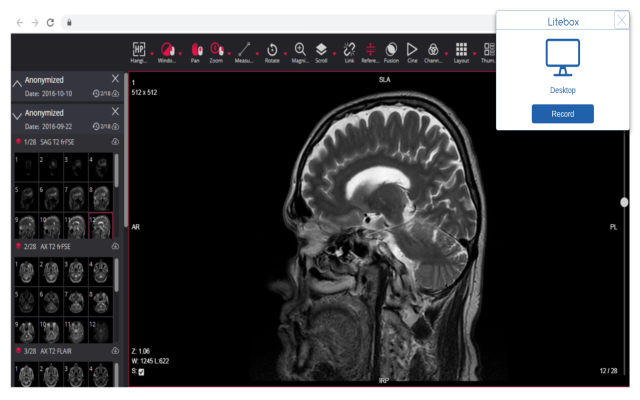Activate the Zoom tool
This screenshot has width=640, height=400.
point(217,50)
